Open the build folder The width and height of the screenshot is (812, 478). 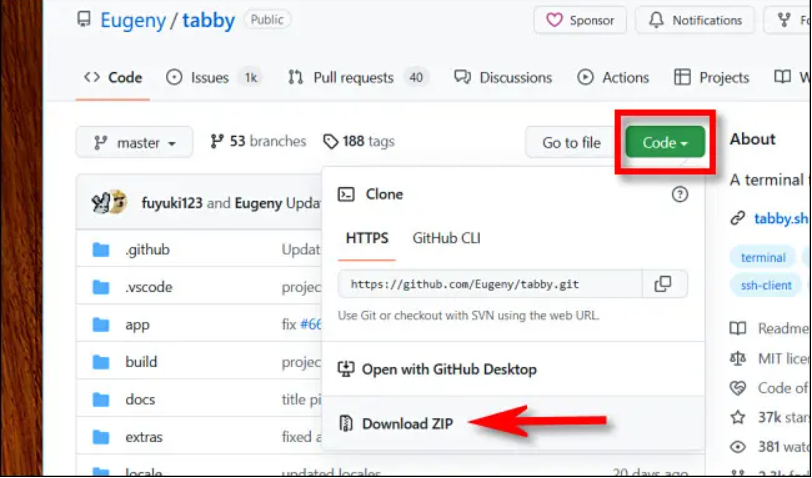pos(141,361)
